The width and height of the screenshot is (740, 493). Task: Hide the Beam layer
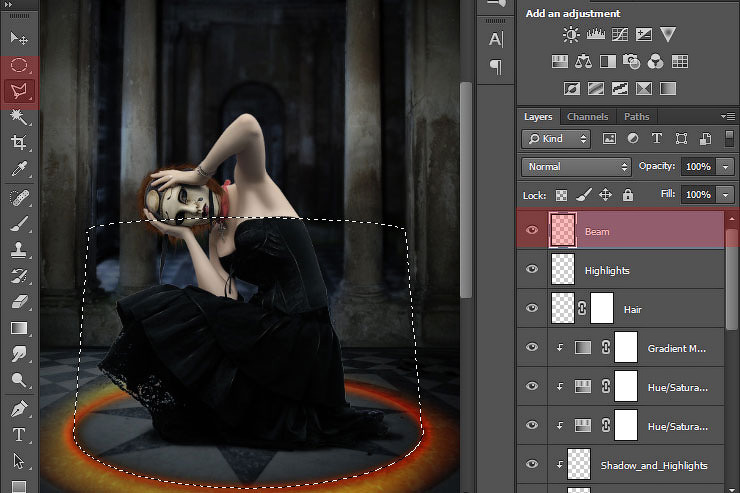click(532, 231)
